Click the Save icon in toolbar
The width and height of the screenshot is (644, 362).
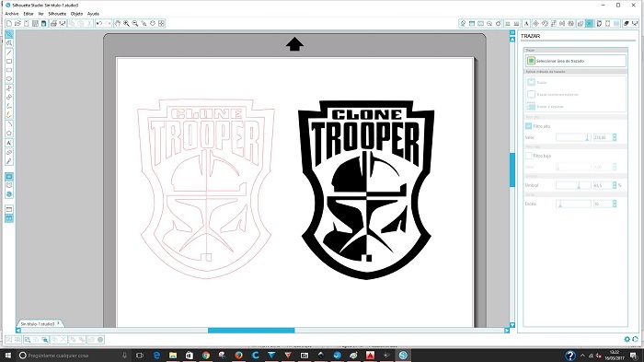coord(35,23)
